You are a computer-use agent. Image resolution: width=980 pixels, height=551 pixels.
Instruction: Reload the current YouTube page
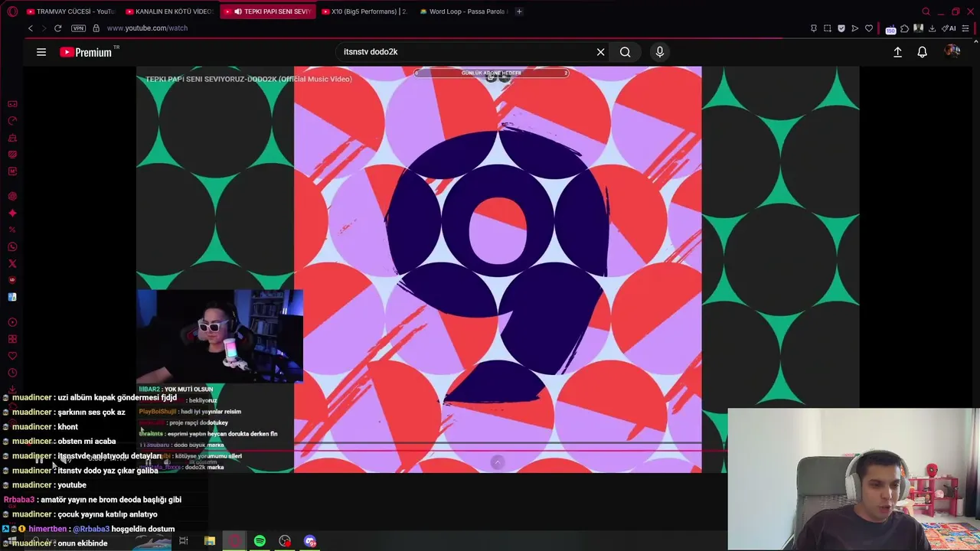click(x=57, y=28)
